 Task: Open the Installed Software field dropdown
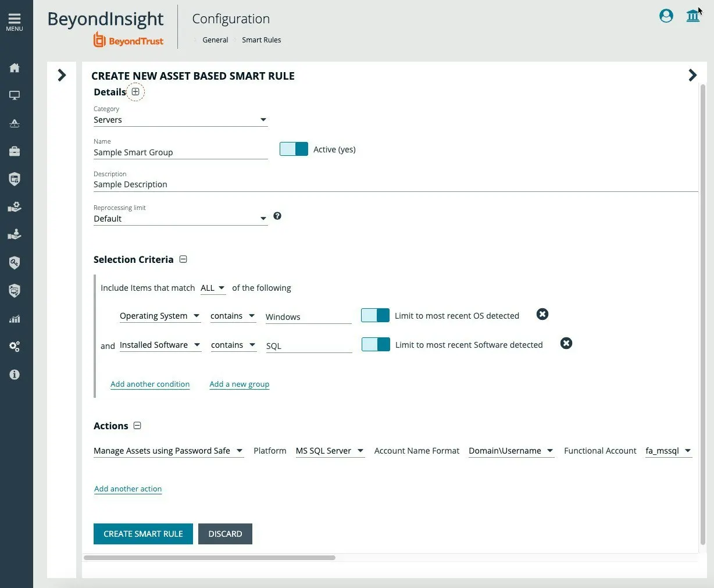coord(160,345)
